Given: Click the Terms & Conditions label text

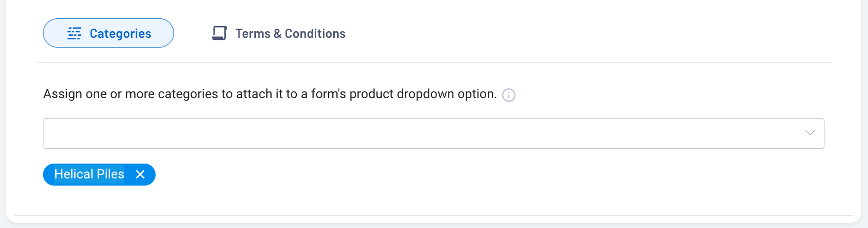Looking at the screenshot, I should 290,34.
